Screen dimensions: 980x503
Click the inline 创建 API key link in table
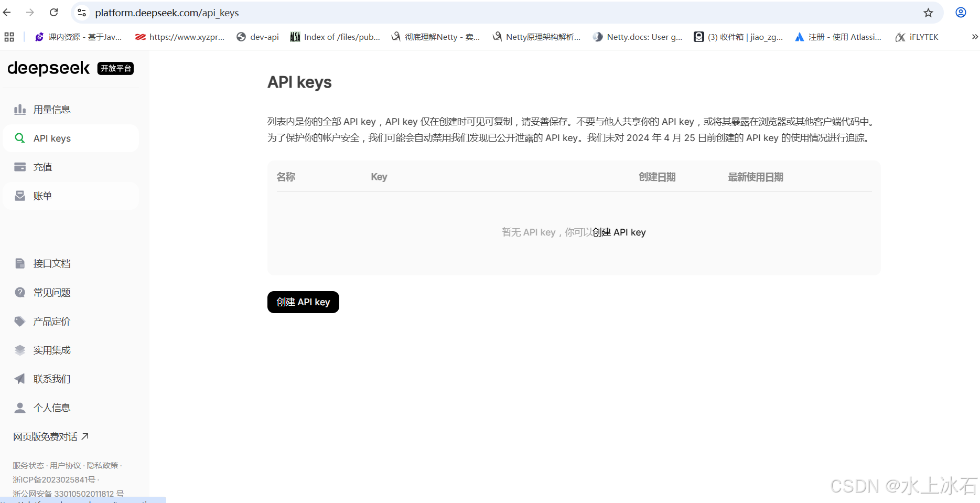619,232
